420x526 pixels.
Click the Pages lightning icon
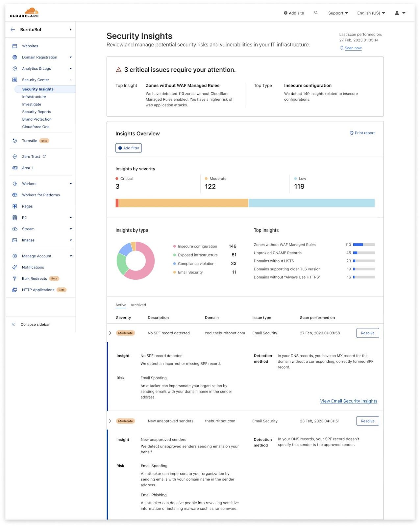tap(15, 206)
